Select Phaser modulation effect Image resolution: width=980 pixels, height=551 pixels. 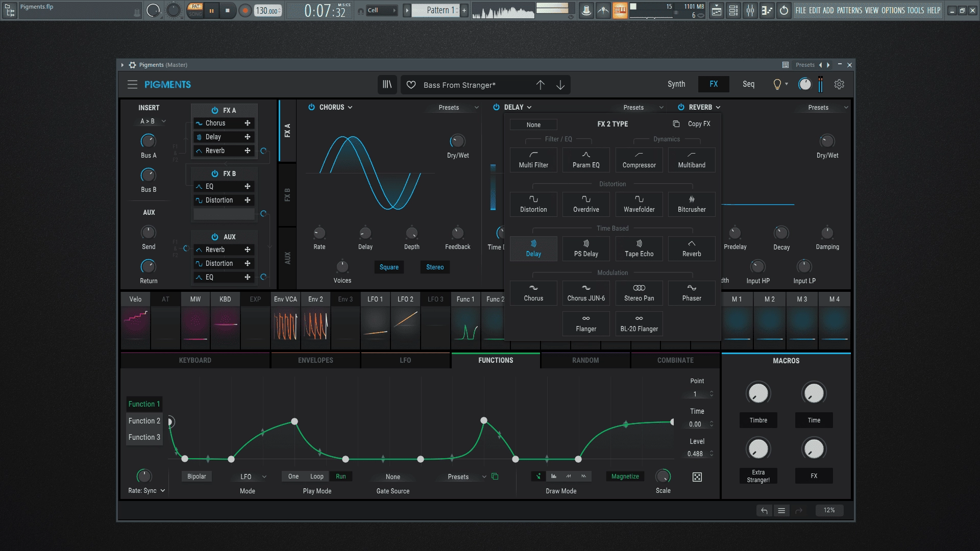click(x=692, y=293)
